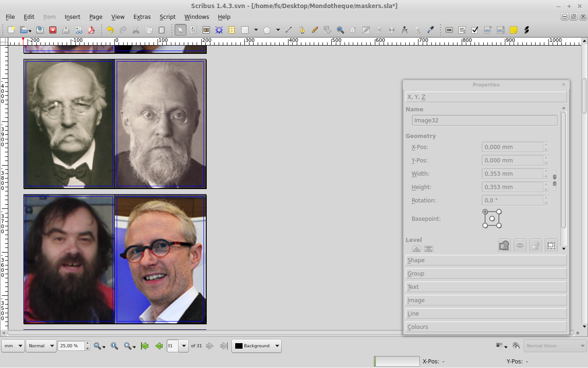Click inside the Name field Image32
The image size is (588, 368).
click(485, 121)
